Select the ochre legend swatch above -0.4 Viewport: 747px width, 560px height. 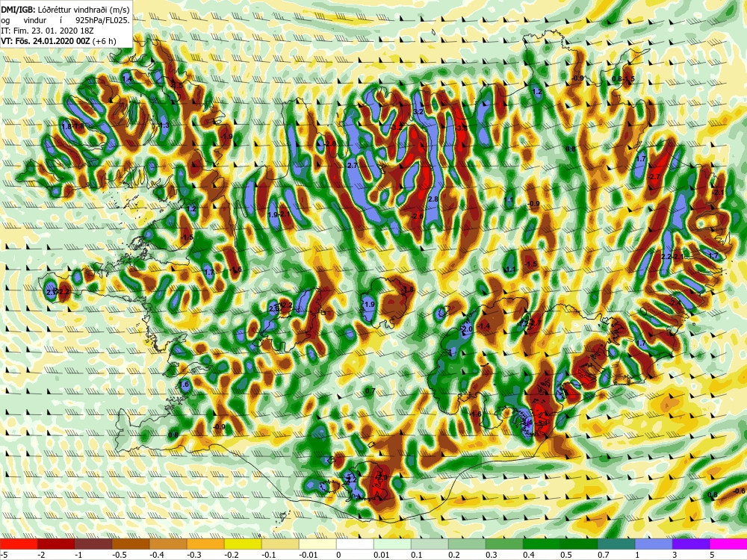(x=168, y=544)
